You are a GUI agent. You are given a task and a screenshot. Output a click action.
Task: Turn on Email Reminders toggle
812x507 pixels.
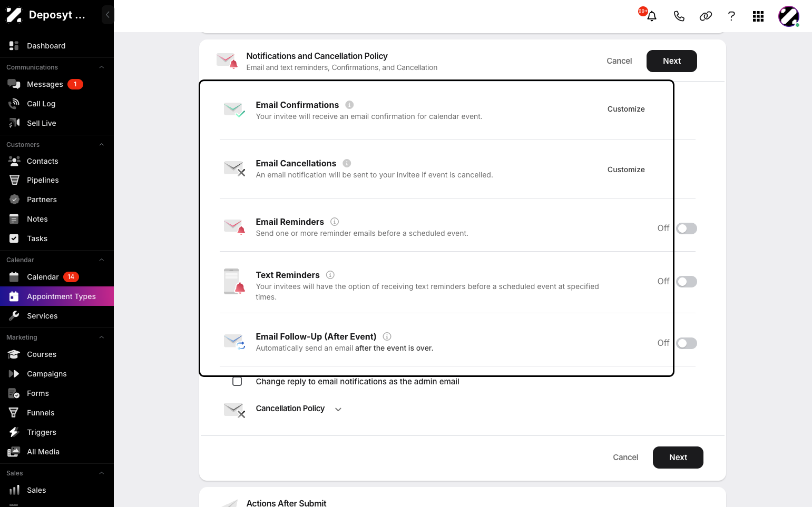(x=687, y=228)
